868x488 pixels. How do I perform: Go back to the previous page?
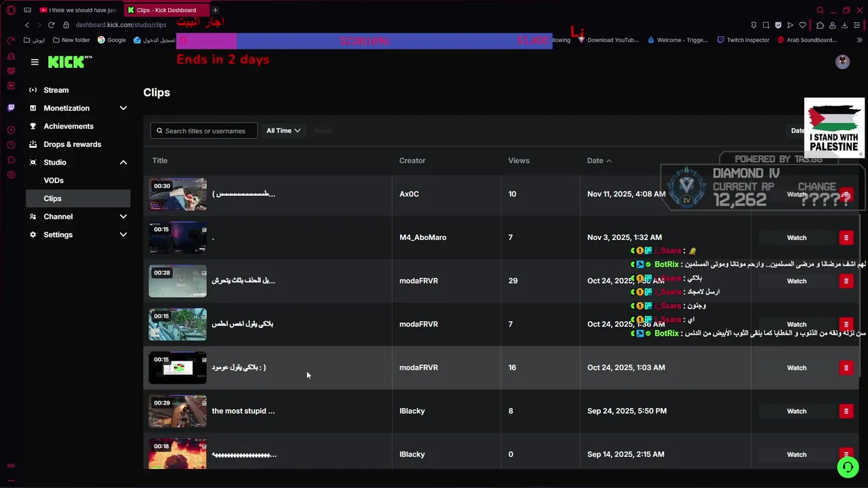pos(27,25)
